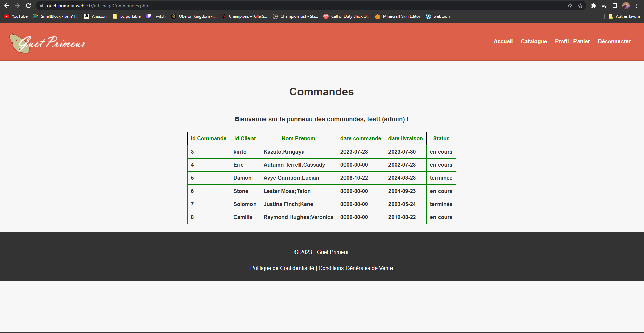Open Politique de Confidentialité in the footer

[x=282, y=268]
